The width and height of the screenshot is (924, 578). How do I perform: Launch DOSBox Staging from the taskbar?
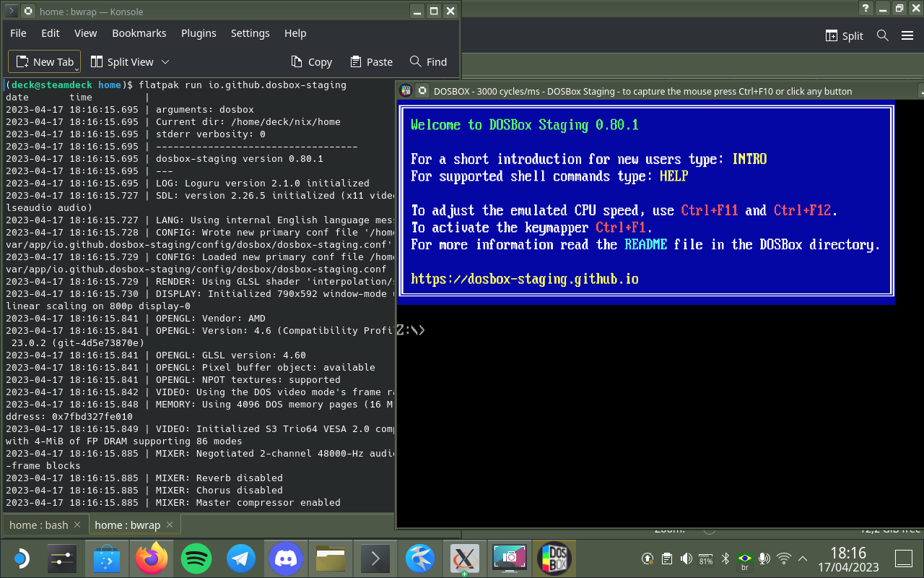[554, 558]
